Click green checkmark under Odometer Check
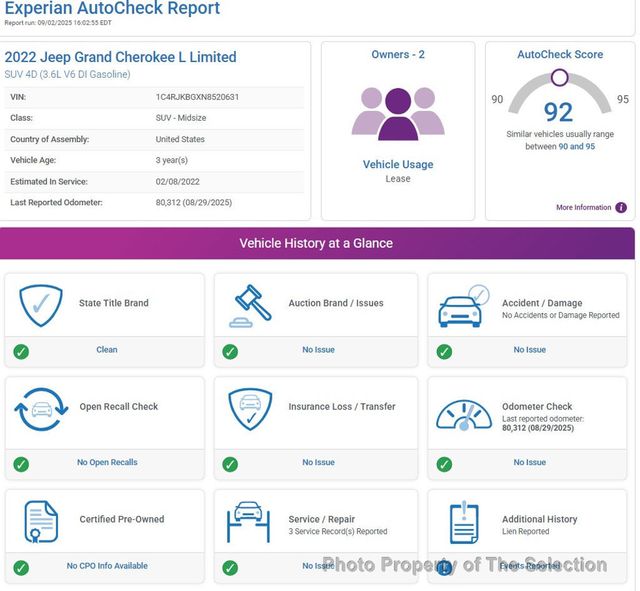Screen dimensions: 640x591 [444, 464]
